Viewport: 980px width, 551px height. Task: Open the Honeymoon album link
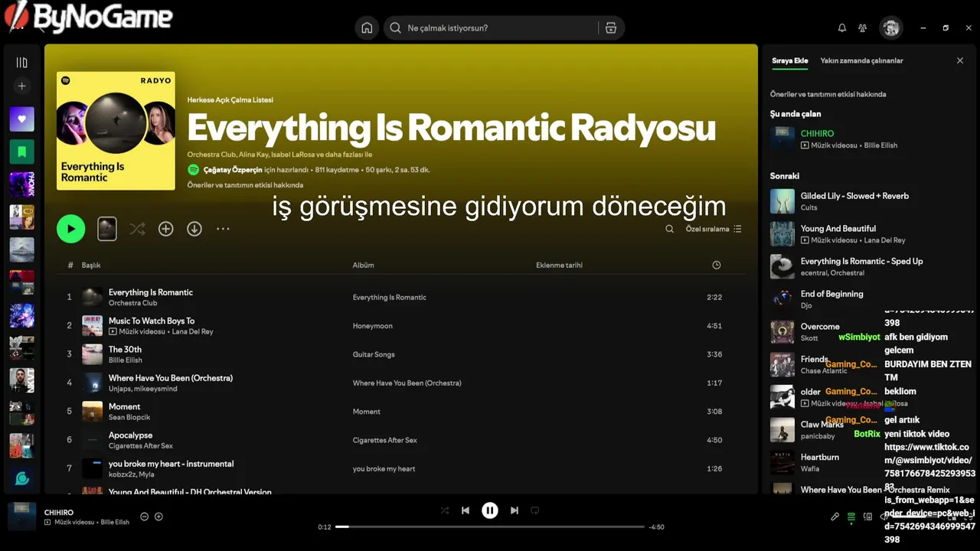[373, 326]
